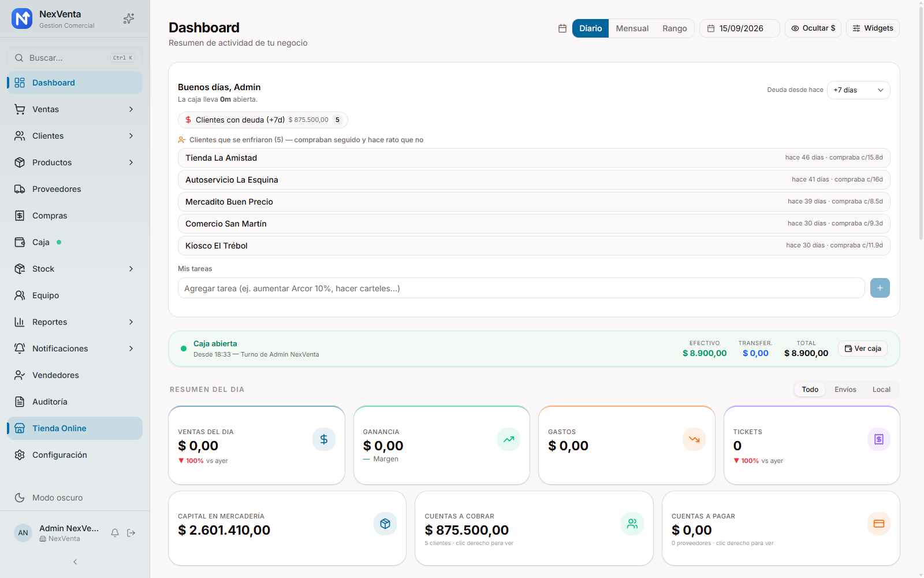Click the trending-down icon on Gastos card
The height and width of the screenshot is (578, 924).
click(x=694, y=439)
